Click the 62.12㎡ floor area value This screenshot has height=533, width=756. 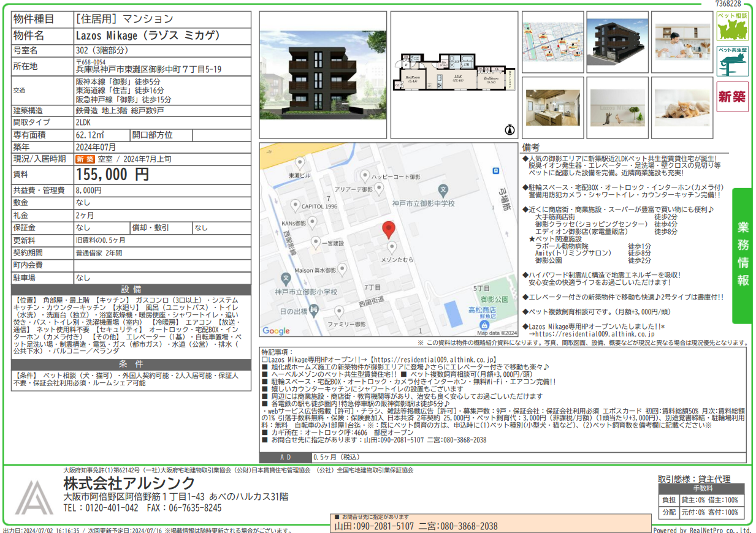pos(90,135)
